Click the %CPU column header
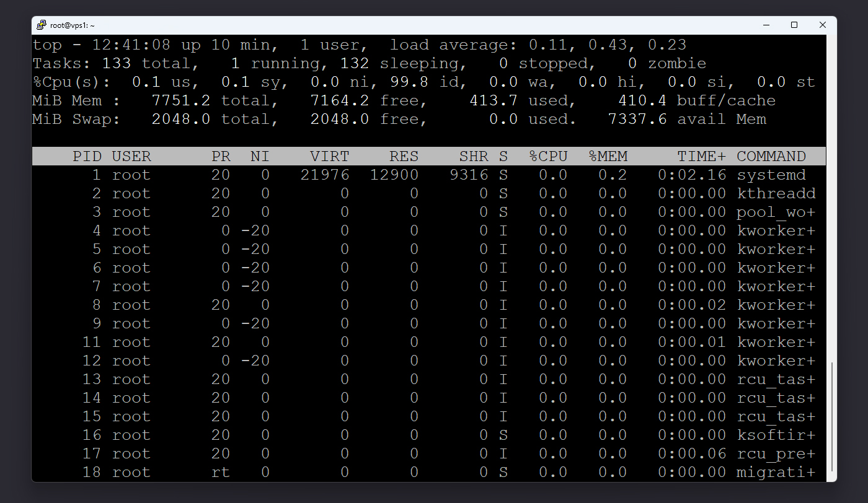Screen dimensions: 868x503 coord(548,156)
